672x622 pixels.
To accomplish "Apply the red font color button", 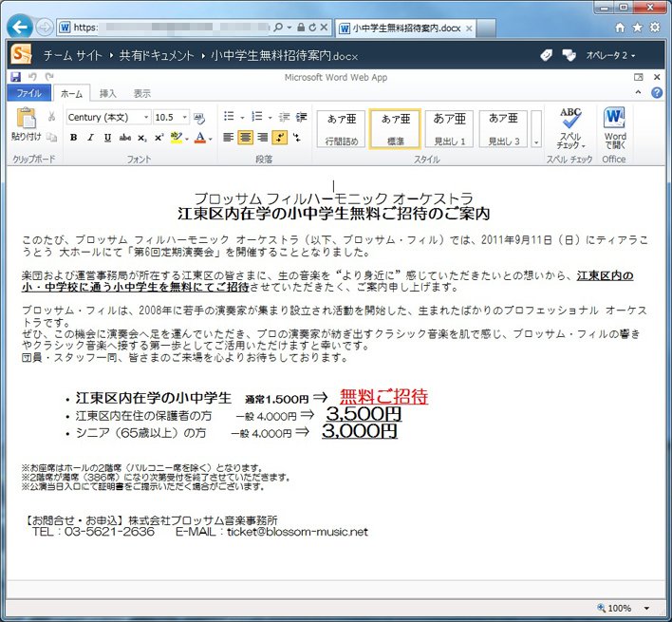I will [200, 138].
